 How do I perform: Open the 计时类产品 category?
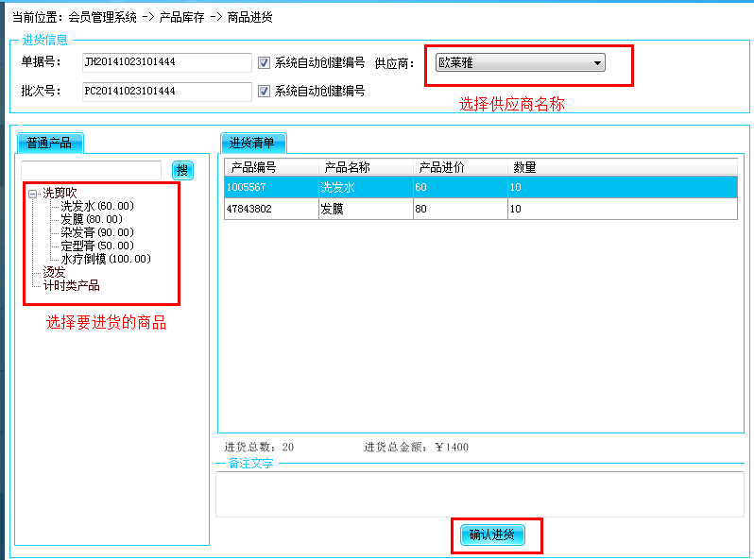(71, 285)
